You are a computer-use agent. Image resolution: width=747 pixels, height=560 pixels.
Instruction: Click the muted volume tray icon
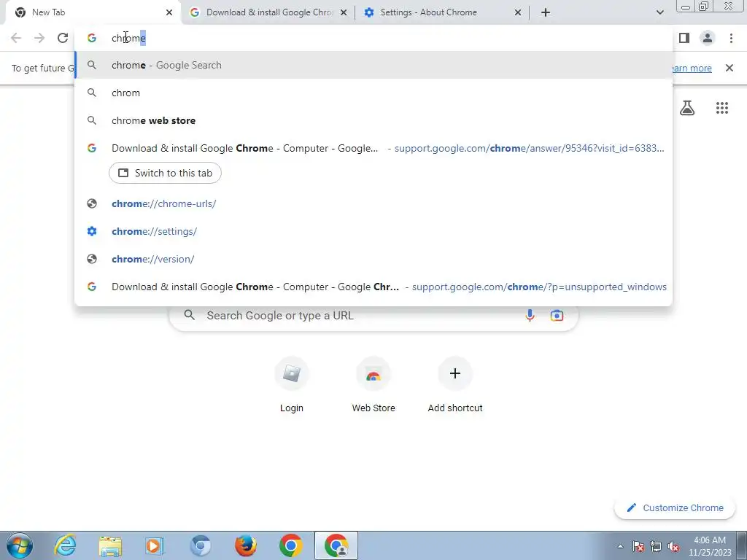(673, 546)
